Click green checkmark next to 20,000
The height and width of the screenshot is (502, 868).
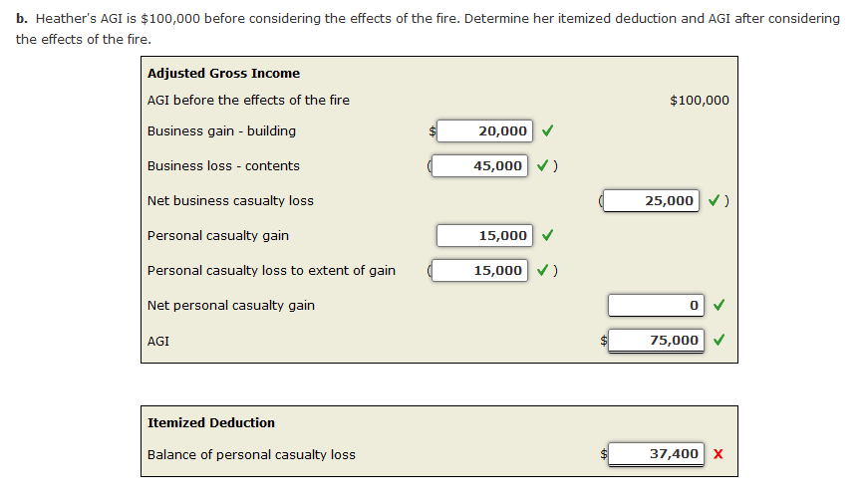[547, 130]
